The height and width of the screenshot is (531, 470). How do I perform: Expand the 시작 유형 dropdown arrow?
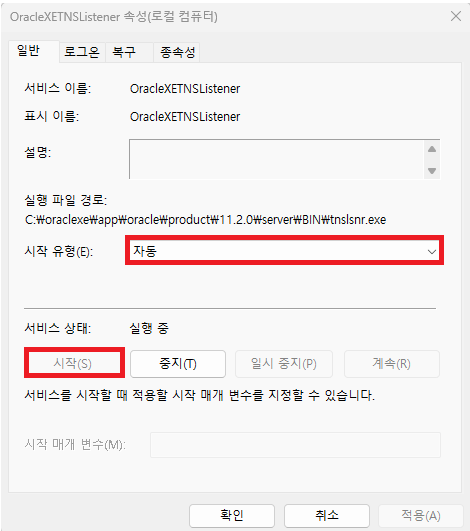431,252
